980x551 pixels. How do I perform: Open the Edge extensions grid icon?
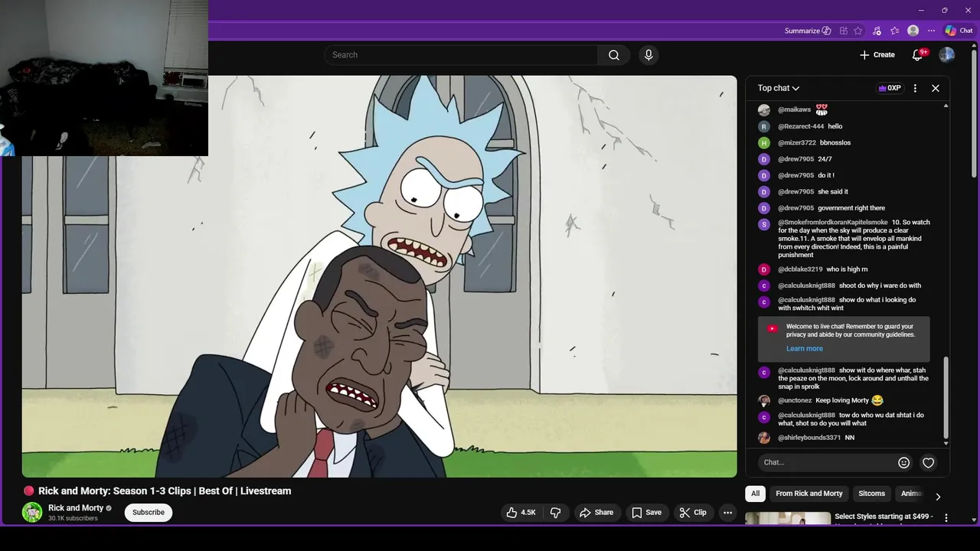coord(843,31)
